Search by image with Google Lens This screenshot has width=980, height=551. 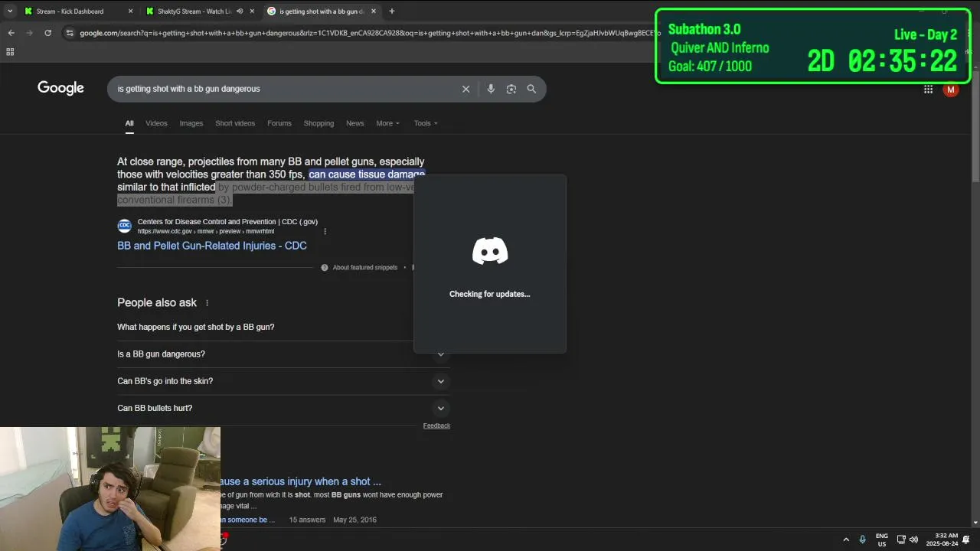point(511,89)
